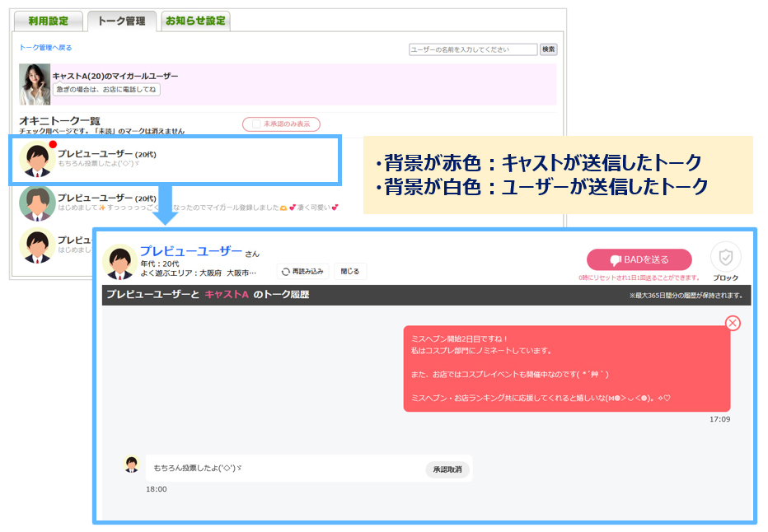This screenshot has width=768, height=532.
Task: Click the second preview user's green avatar
Action: [37, 203]
